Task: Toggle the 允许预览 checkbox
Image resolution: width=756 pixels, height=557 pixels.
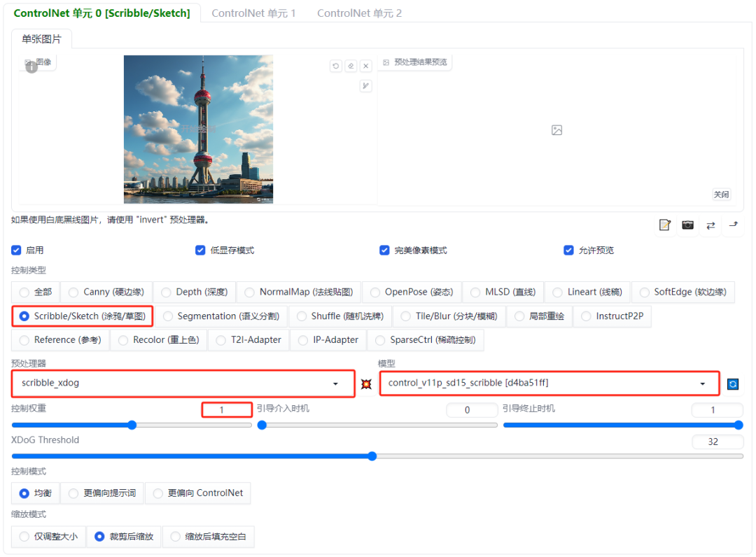Action: click(x=568, y=250)
